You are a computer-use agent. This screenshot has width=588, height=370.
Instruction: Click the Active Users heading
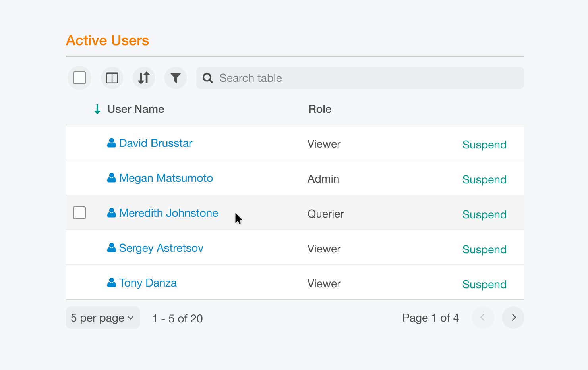tap(107, 40)
